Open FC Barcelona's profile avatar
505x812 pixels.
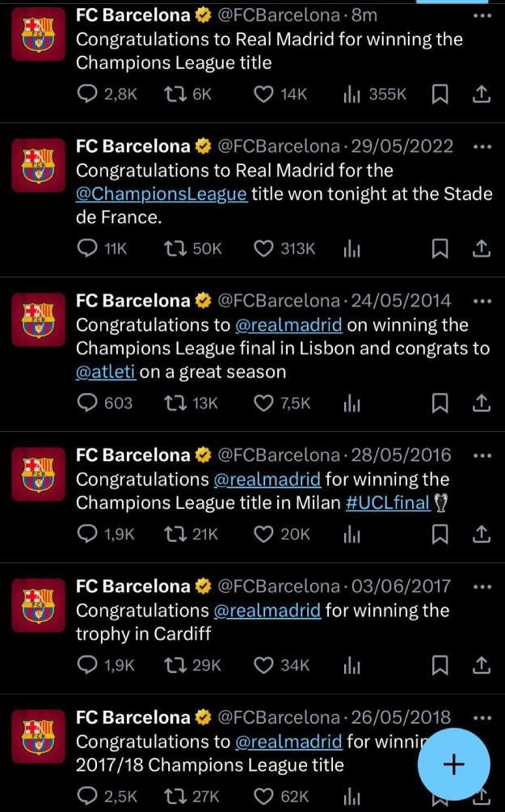tap(38, 34)
